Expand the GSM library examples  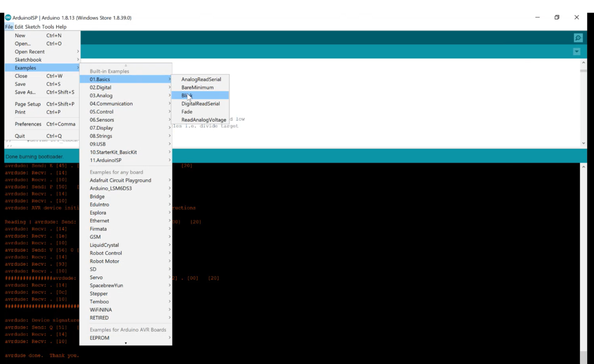coord(126,237)
